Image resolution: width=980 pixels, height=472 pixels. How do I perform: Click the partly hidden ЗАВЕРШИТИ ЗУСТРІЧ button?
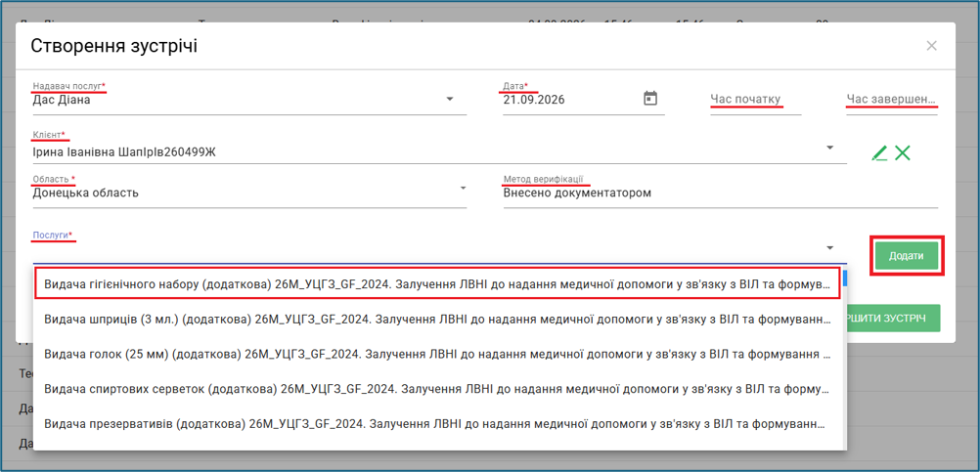[x=893, y=319]
